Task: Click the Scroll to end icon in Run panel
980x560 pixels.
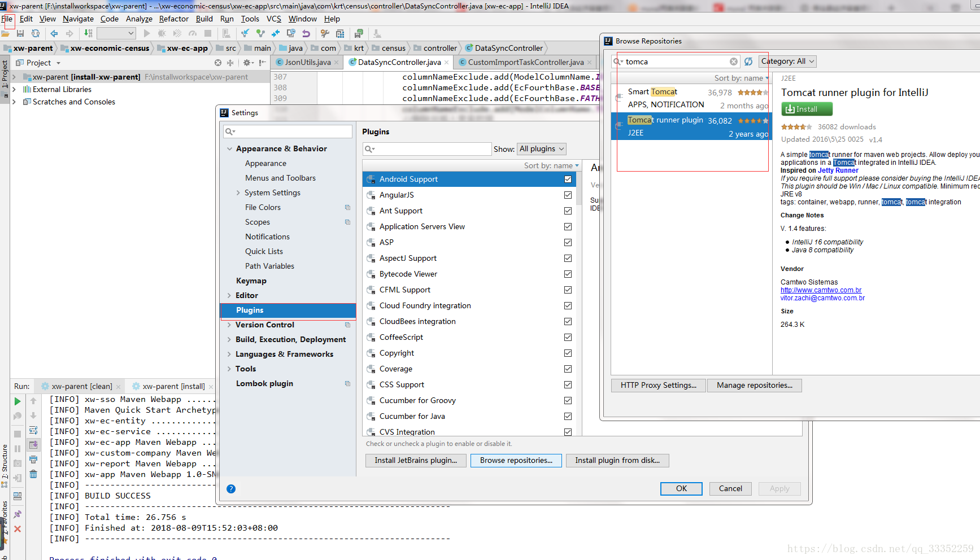Action: pyautogui.click(x=33, y=445)
